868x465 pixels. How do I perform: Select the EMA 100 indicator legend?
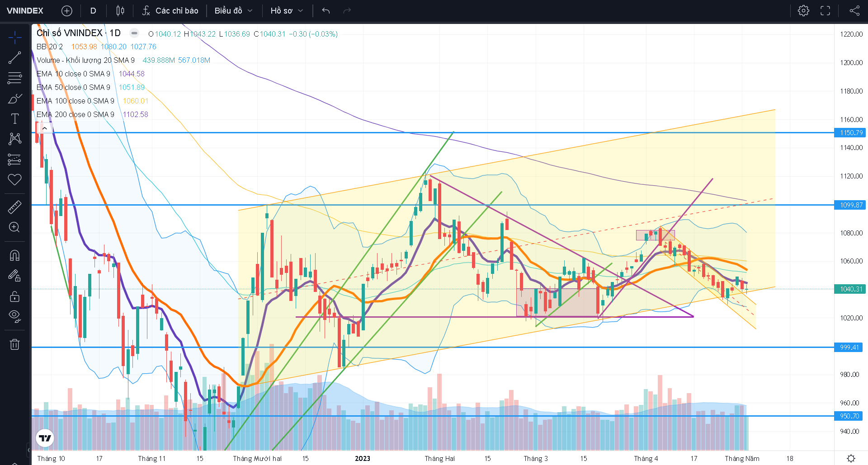point(75,101)
